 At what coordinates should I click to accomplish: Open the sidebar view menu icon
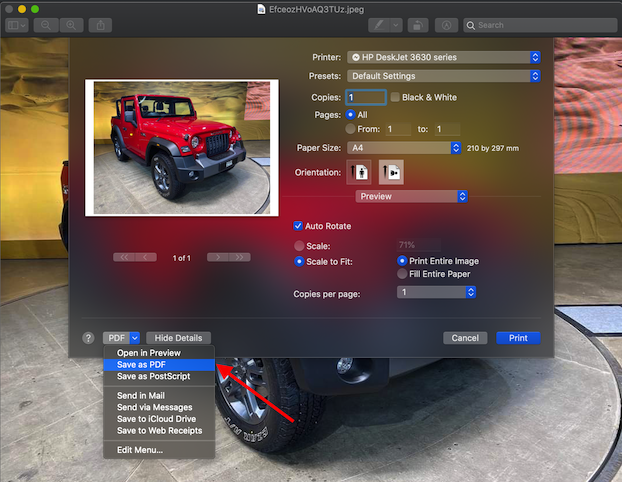(x=17, y=25)
